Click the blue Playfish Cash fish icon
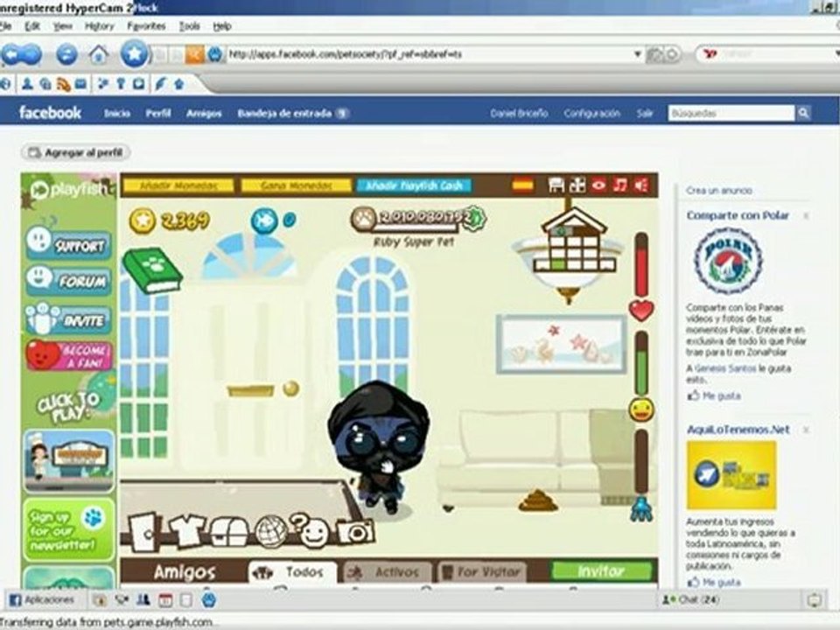Screen dimensions: 840x630 point(264,221)
